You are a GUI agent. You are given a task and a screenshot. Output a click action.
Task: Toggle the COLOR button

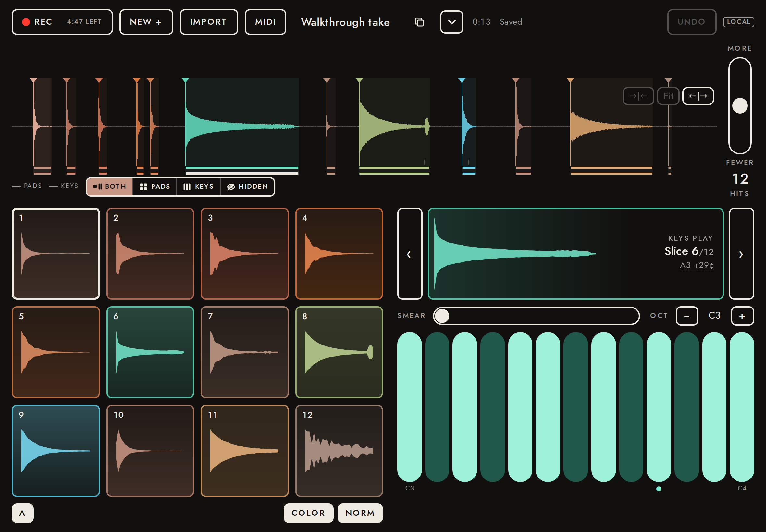pyautogui.click(x=308, y=513)
